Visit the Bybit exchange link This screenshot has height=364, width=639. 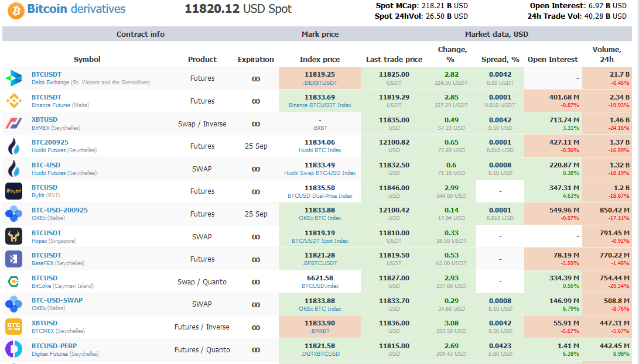point(38,195)
